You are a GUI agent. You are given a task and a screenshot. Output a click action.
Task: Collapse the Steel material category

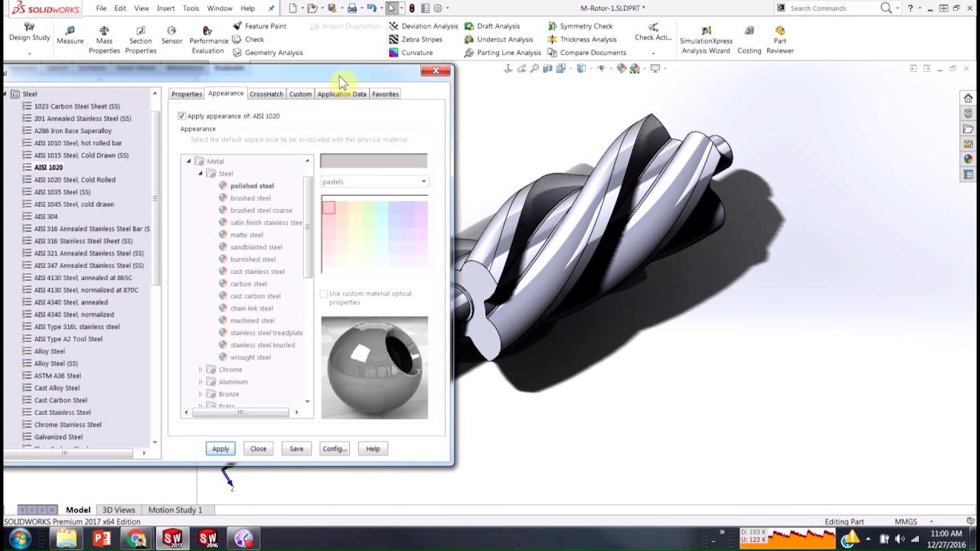(x=5, y=94)
